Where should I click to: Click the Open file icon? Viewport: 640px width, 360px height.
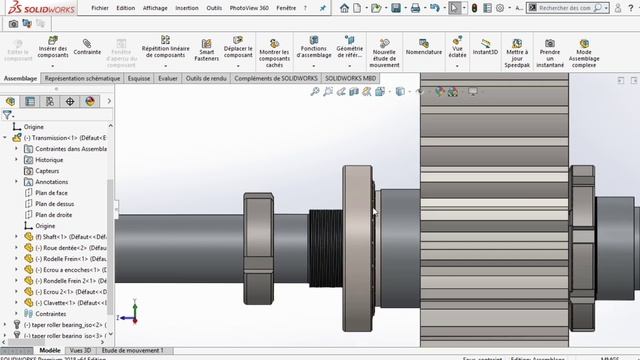point(376,8)
